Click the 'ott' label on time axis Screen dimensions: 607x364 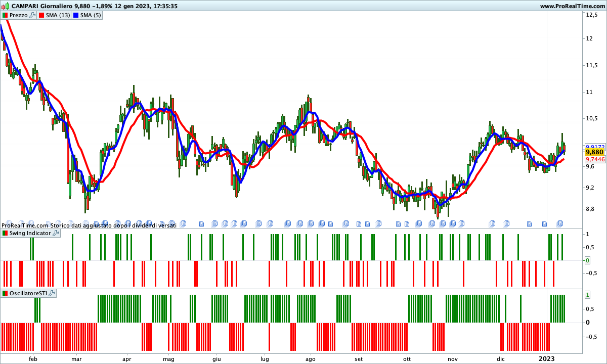tap(407, 359)
